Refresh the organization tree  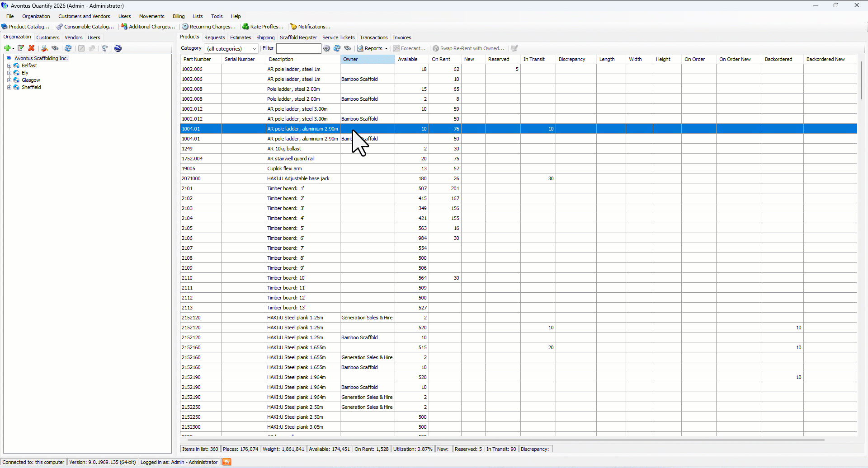[x=68, y=48]
